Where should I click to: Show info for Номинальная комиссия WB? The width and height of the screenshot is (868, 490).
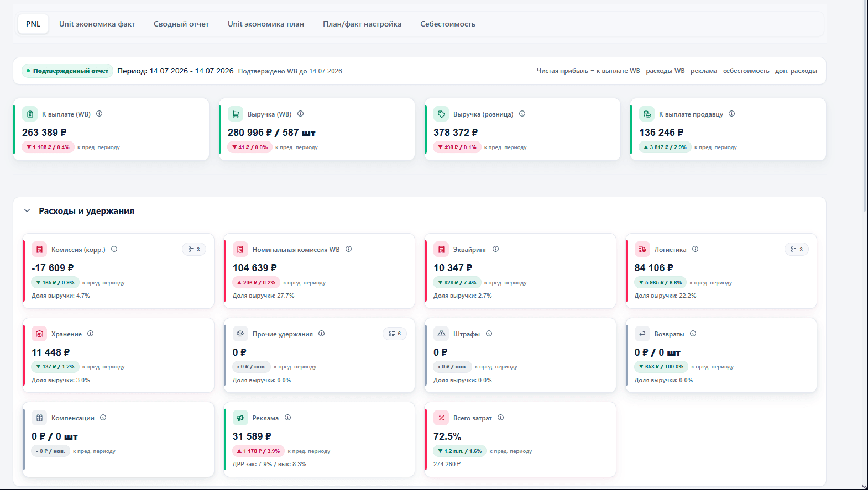click(x=349, y=249)
